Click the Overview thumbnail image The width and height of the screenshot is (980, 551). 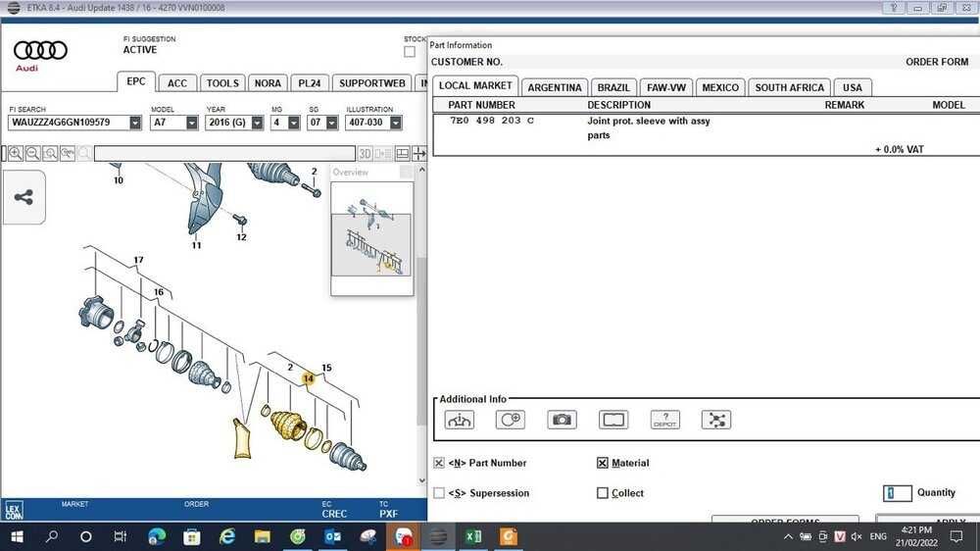[371, 238]
